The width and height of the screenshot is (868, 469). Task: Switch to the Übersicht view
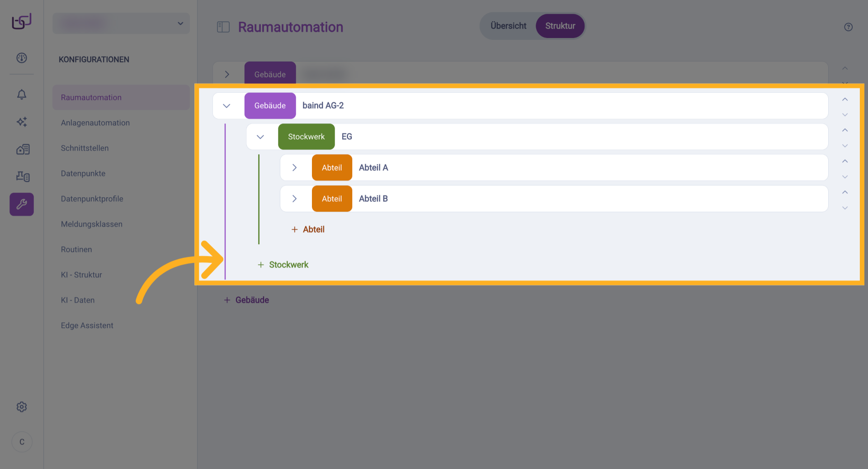508,26
